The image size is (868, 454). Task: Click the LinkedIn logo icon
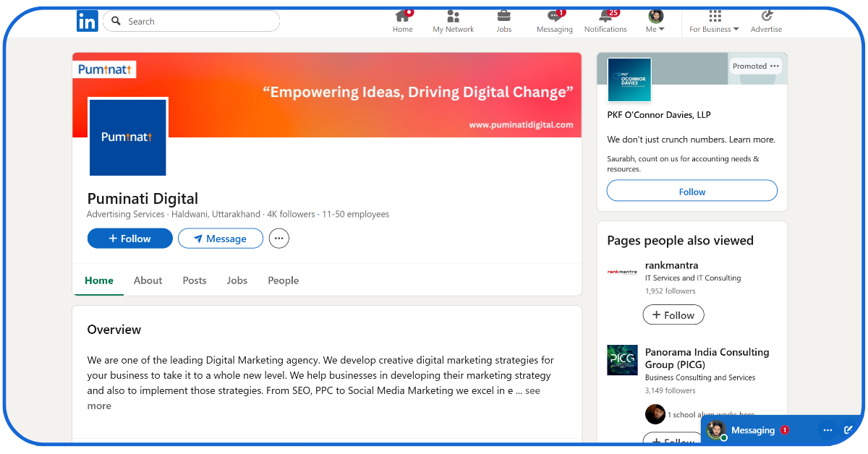(x=87, y=21)
